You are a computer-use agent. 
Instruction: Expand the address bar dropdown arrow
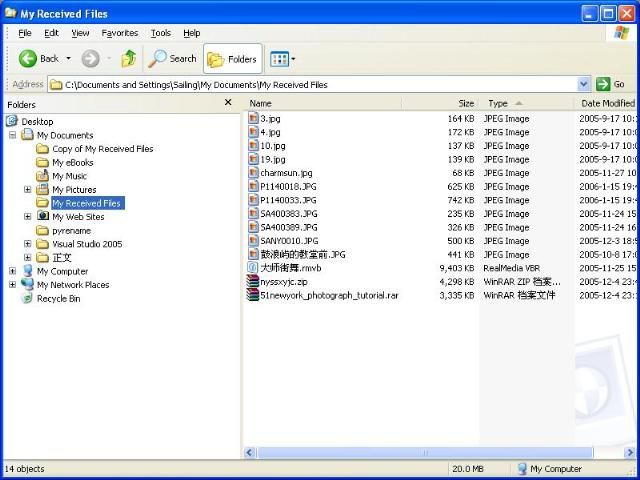[x=584, y=84]
